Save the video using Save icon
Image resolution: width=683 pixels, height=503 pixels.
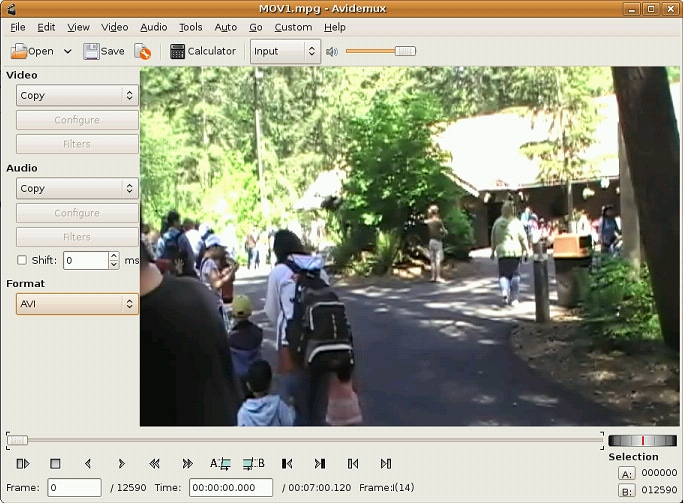104,51
